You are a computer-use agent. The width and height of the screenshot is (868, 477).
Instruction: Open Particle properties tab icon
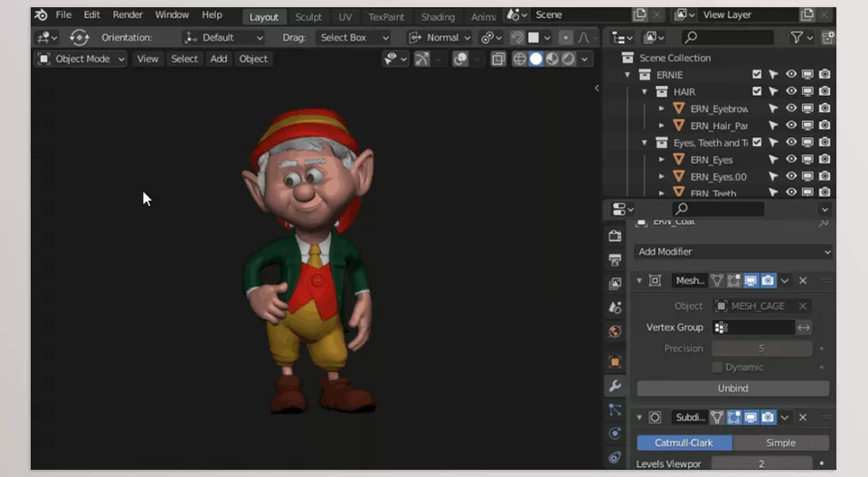tap(615, 410)
